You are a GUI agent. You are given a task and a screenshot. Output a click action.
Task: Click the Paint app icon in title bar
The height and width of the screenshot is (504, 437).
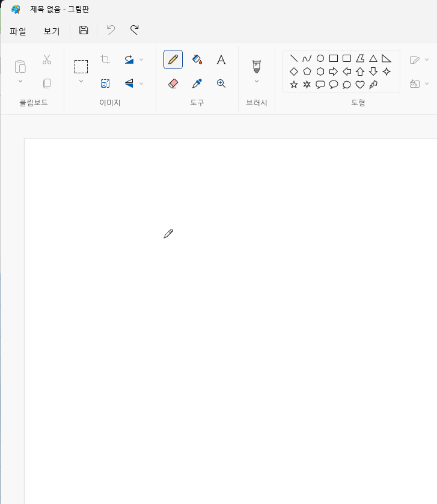click(16, 9)
